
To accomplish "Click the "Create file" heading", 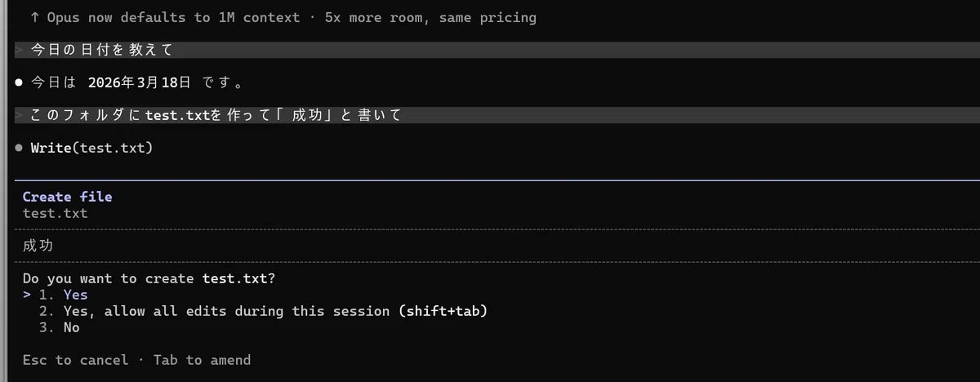I will coord(68,197).
